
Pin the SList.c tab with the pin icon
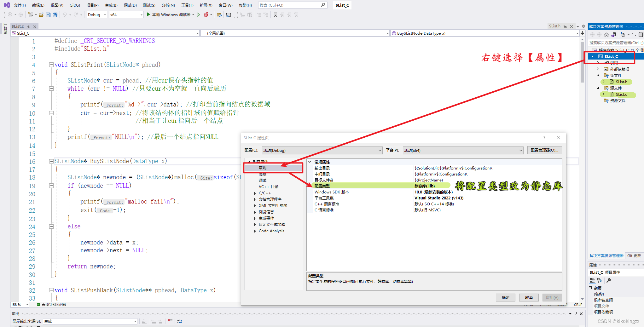click(x=29, y=26)
